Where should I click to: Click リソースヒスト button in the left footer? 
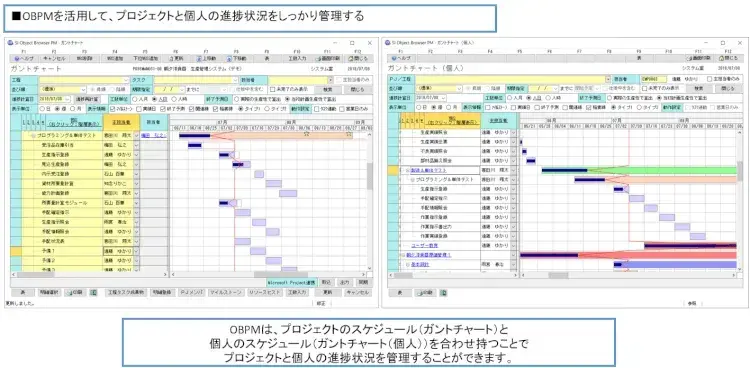(265, 292)
